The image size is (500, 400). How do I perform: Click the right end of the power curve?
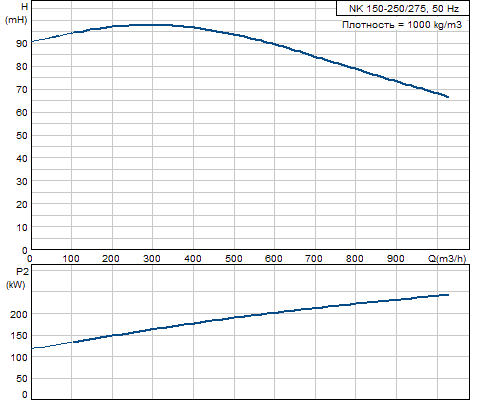pyautogui.click(x=448, y=295)
